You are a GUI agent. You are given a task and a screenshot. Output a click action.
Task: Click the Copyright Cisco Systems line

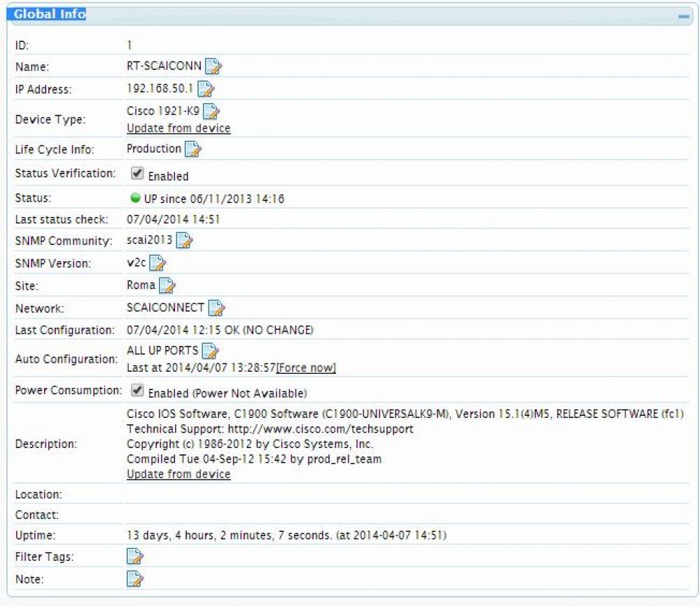pyautogui.click(x=250, y=444)
